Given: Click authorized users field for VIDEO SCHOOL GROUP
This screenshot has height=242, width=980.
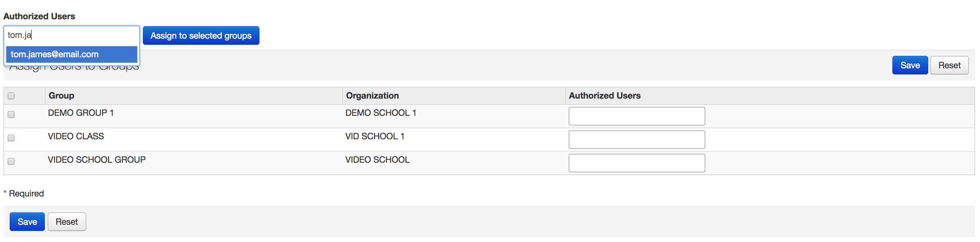Looking at the screenshot, I should click(636, 163).
